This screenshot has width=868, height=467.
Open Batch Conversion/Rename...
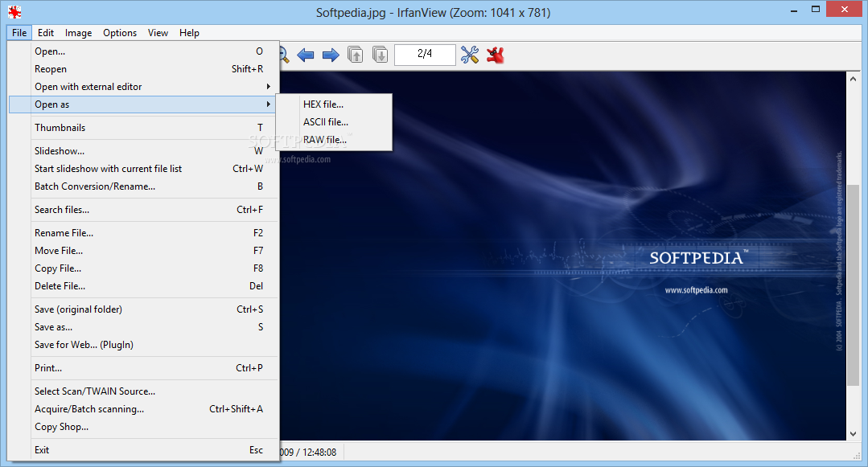(x=143, y=186)
